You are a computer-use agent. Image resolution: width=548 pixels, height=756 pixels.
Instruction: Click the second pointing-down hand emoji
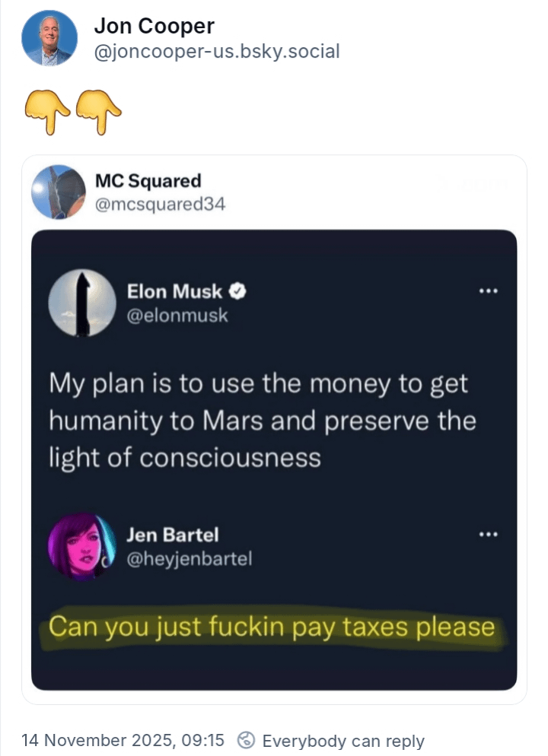click(100, 112)
